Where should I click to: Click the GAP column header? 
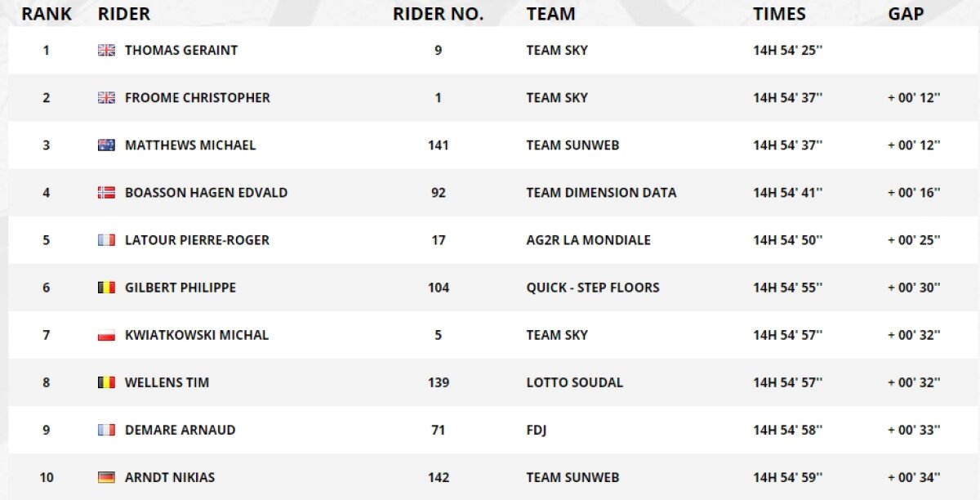906,14
